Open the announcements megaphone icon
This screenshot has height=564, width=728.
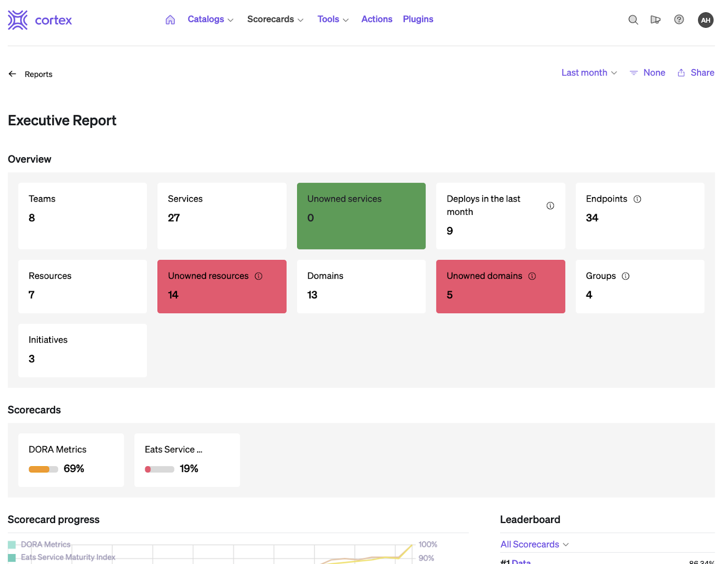(x=655, y=20)
